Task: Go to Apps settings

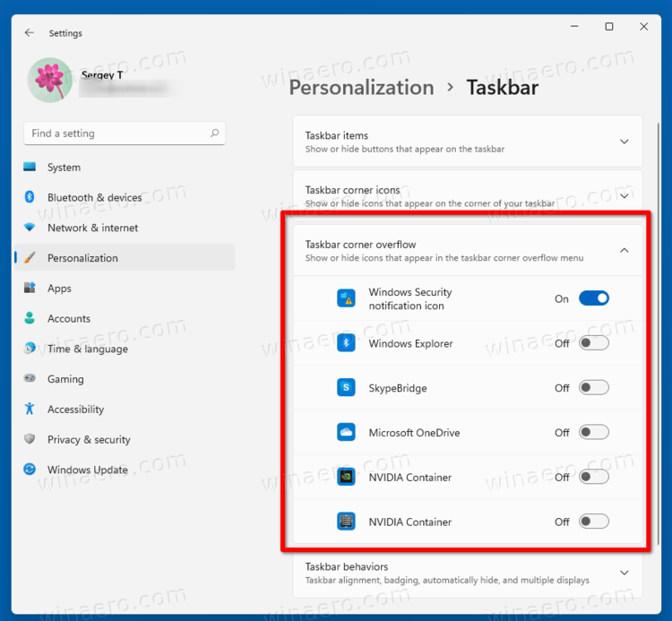Action: coord(125,288)
